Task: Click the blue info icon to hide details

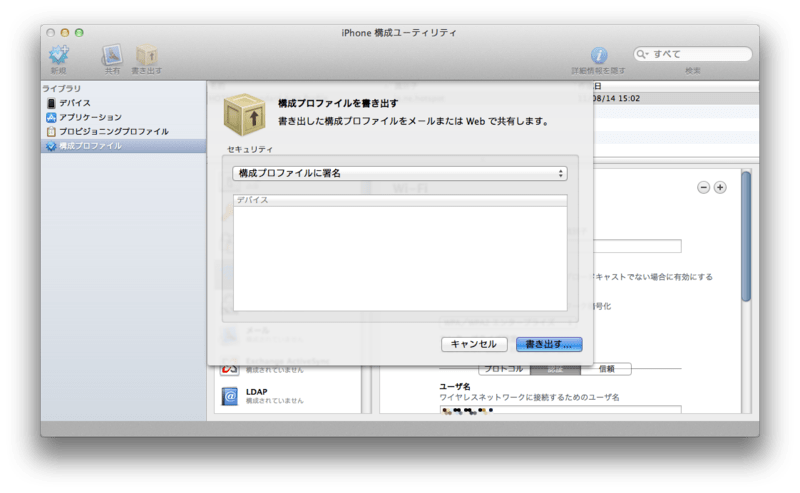Action: click(x=599, y=55)
